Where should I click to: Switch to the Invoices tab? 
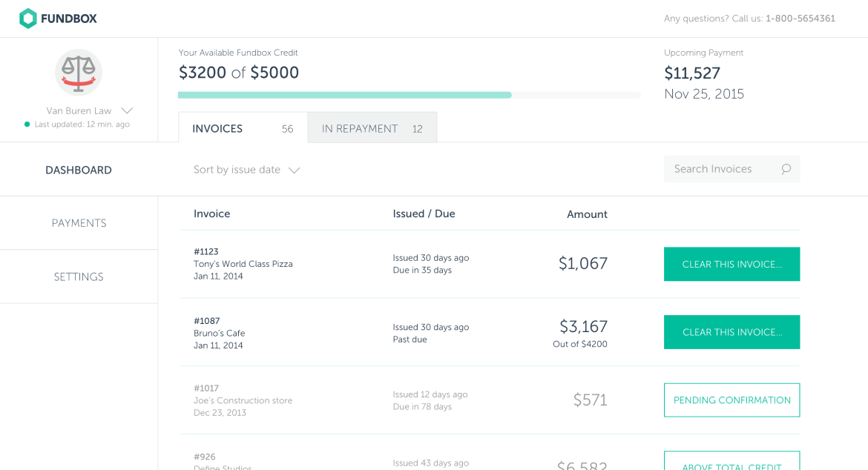(243, 128)
